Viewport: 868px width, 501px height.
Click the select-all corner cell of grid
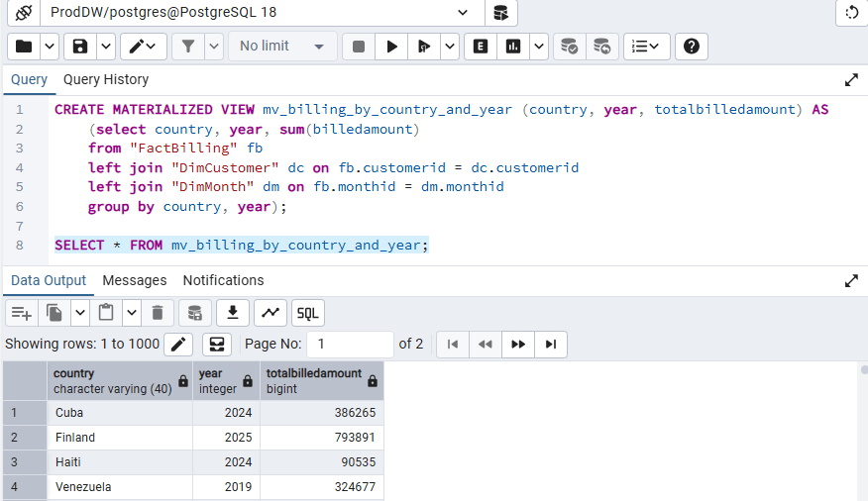pyautogui.click(x=25, y=381)
